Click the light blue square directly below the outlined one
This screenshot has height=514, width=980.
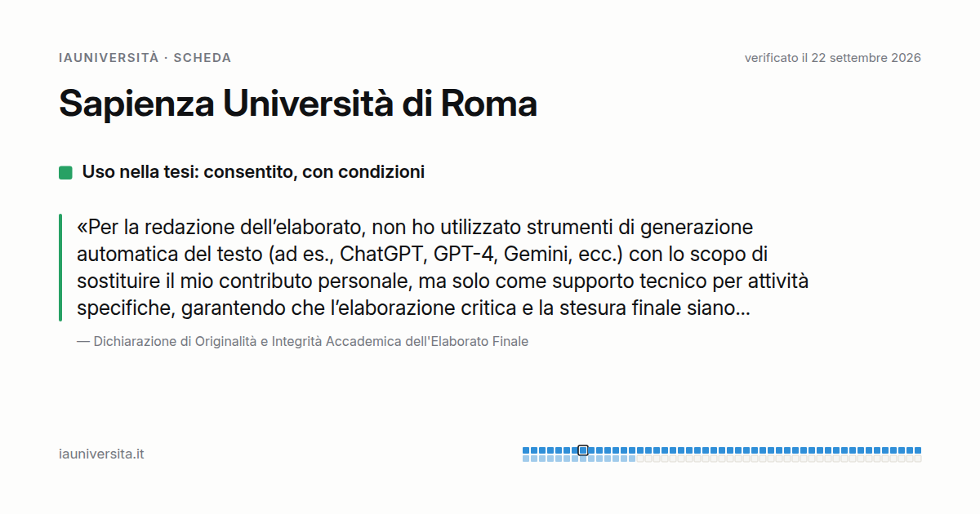[x=583, y=459]
